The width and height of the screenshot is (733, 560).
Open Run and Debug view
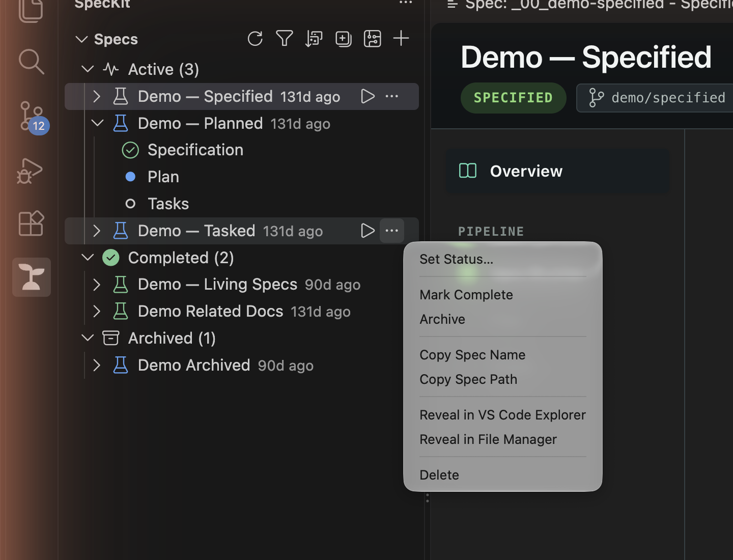point(30,171)
